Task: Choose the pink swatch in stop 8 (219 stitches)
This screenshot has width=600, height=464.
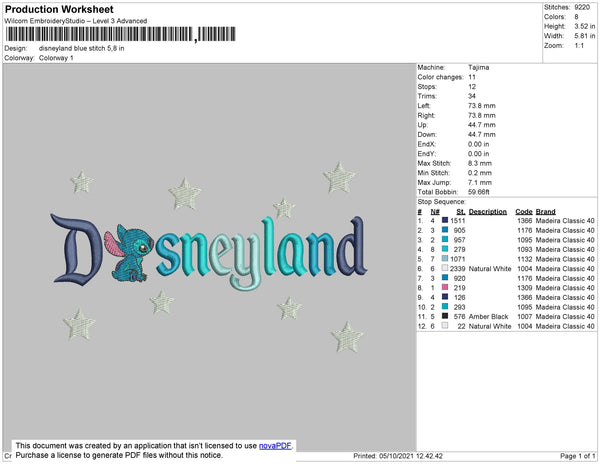Action: (445, 287)
